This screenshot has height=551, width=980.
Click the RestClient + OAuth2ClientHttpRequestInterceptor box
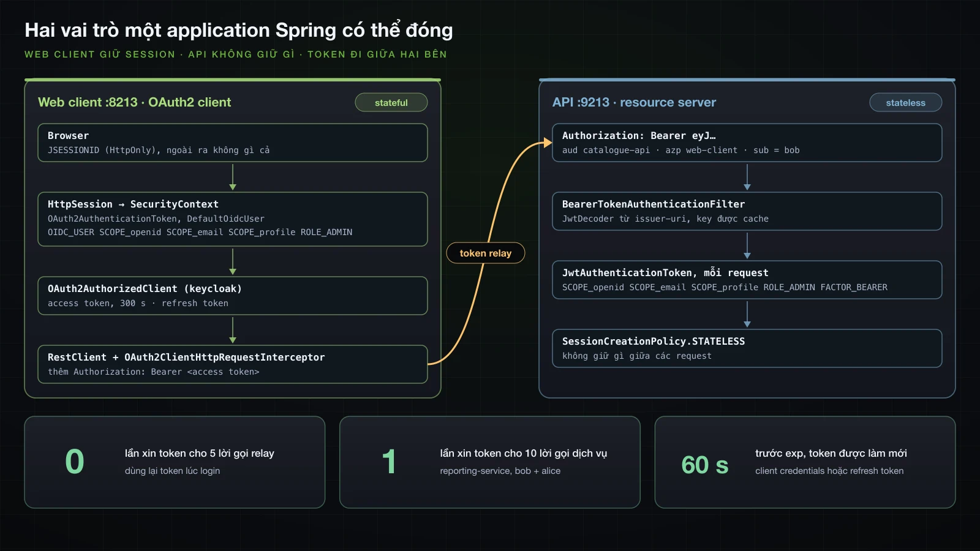pyautogui.click(x=233, y=364)
